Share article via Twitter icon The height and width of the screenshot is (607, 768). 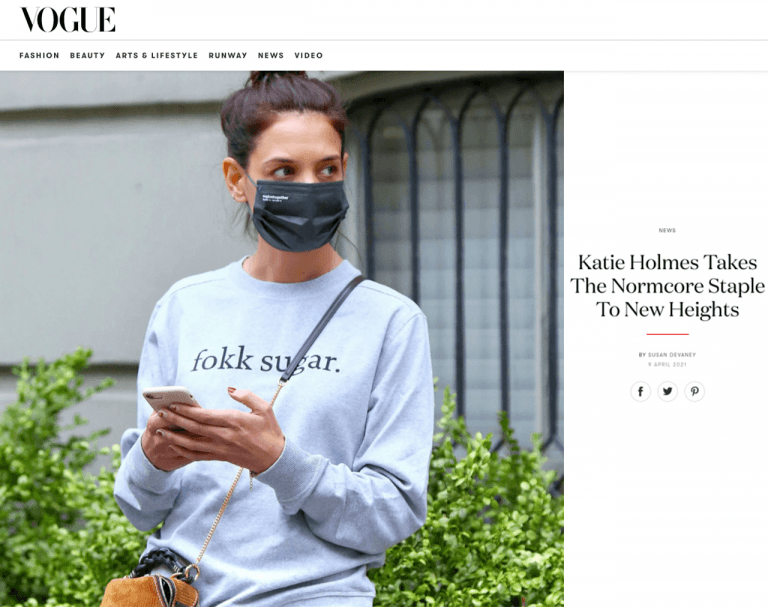667,391
